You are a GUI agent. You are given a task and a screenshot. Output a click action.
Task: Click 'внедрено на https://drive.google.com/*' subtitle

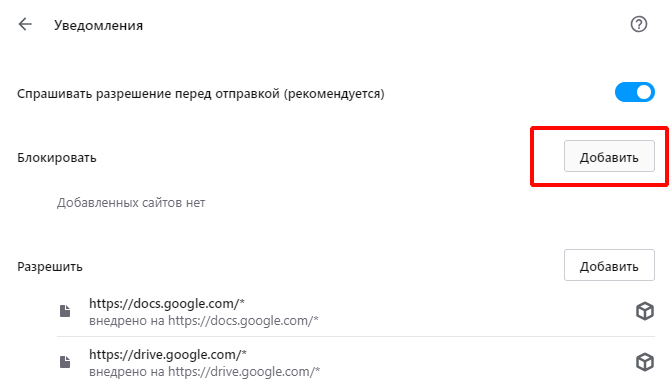204,372
